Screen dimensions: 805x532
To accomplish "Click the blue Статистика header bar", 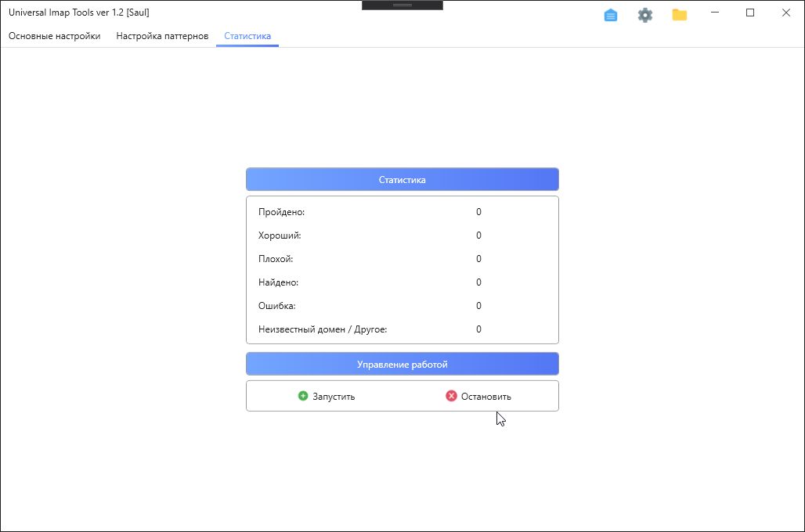I will pyautogui.click(x=402, y=179).
